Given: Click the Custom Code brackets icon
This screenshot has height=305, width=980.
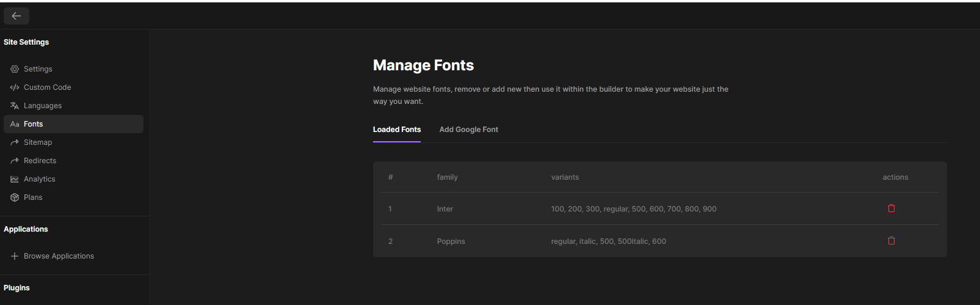Looking at the screenshot, I should (15, 87).
